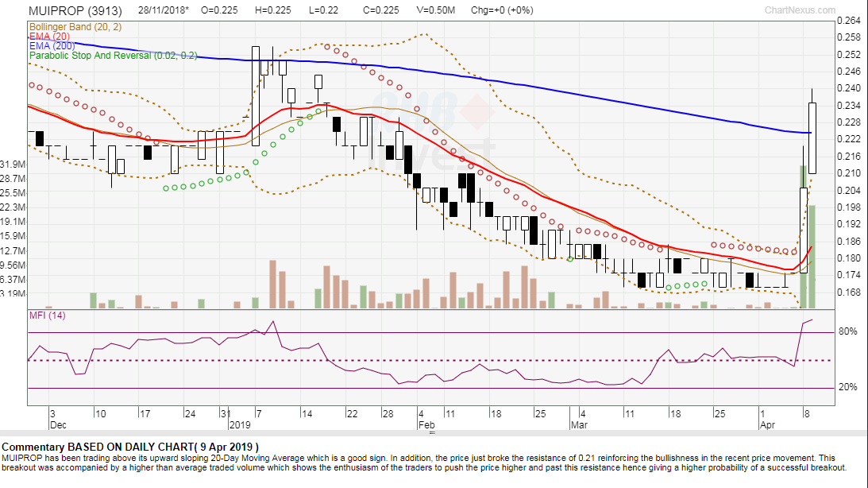
Task: Click the Chg=+0 (+0%) change readout
Action: click(x=502, y=10)
